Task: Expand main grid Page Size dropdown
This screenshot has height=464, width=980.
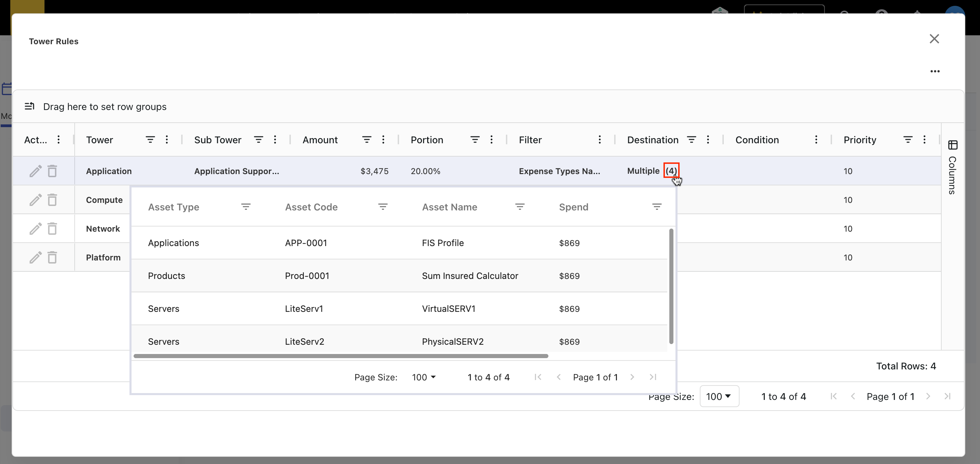Action: [719, 396]
